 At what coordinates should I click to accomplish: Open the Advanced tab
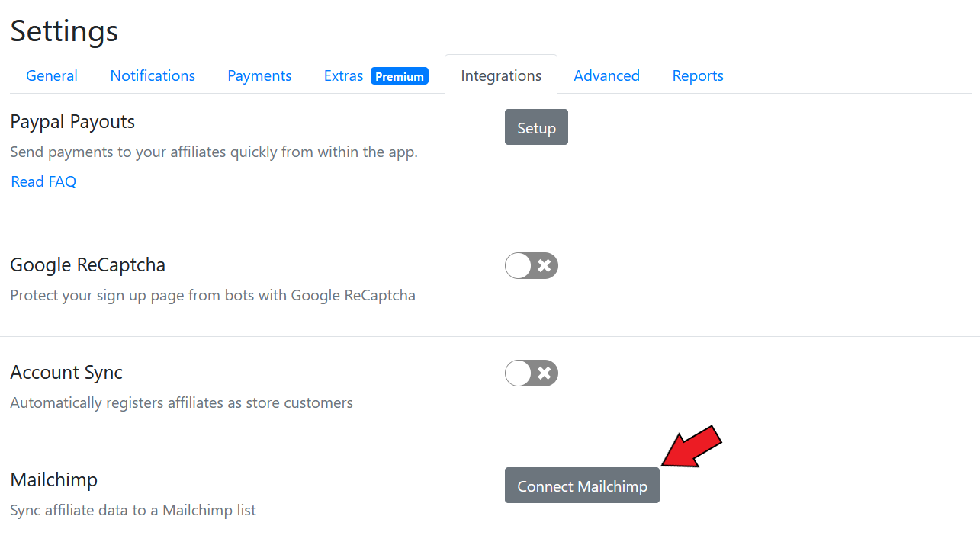pos(606,75)
